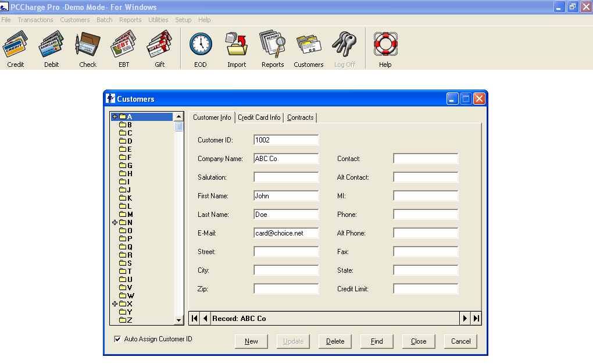
Task: Open the Debit transaction toolbar icon
Action: 51,49
